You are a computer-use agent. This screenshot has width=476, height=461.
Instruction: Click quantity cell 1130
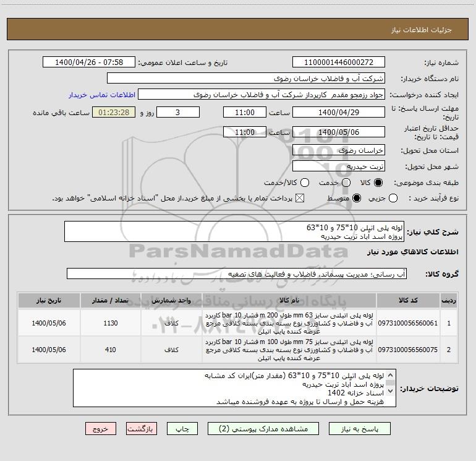[110, 324]
